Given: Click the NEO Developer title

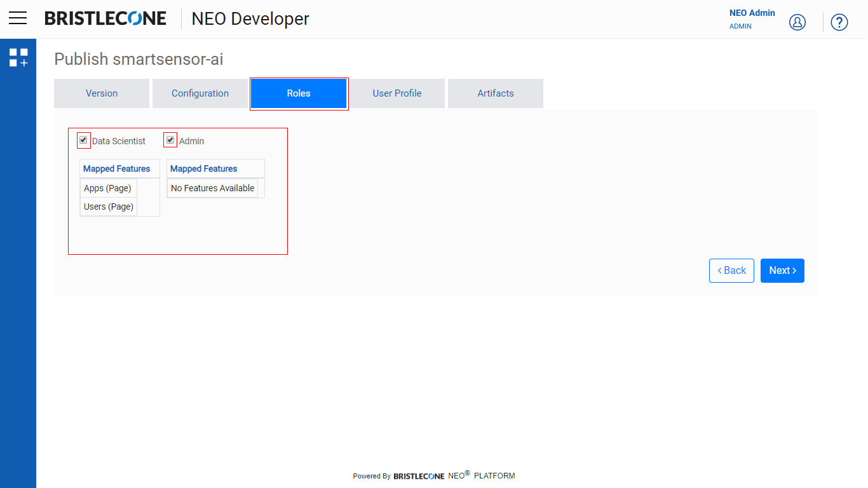Looking at the screenshot, I should pos(250,18).
